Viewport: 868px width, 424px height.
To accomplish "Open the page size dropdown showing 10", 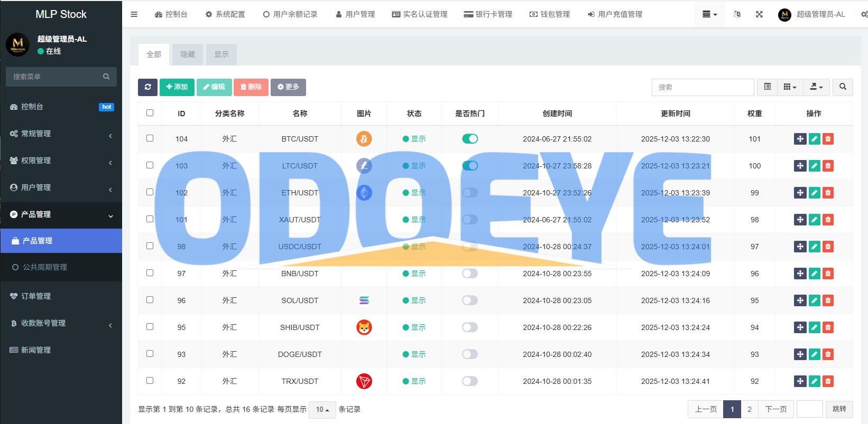I will (x=322, y=410).
